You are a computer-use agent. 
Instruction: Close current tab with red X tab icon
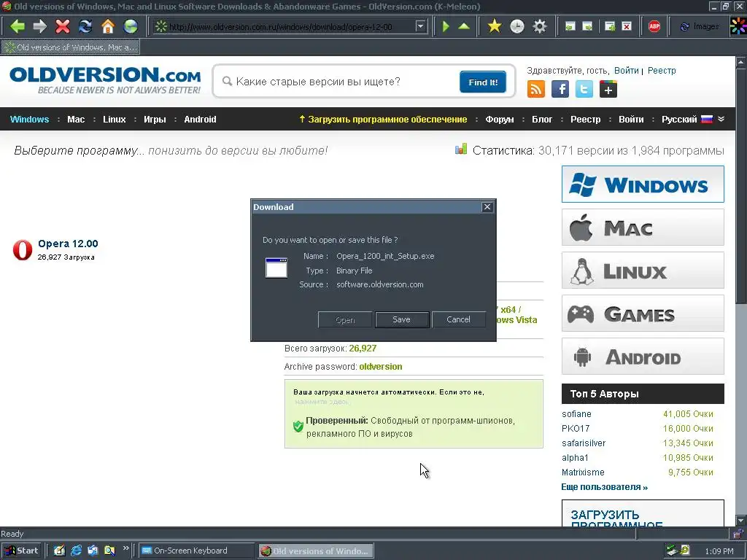coord(627,27)
